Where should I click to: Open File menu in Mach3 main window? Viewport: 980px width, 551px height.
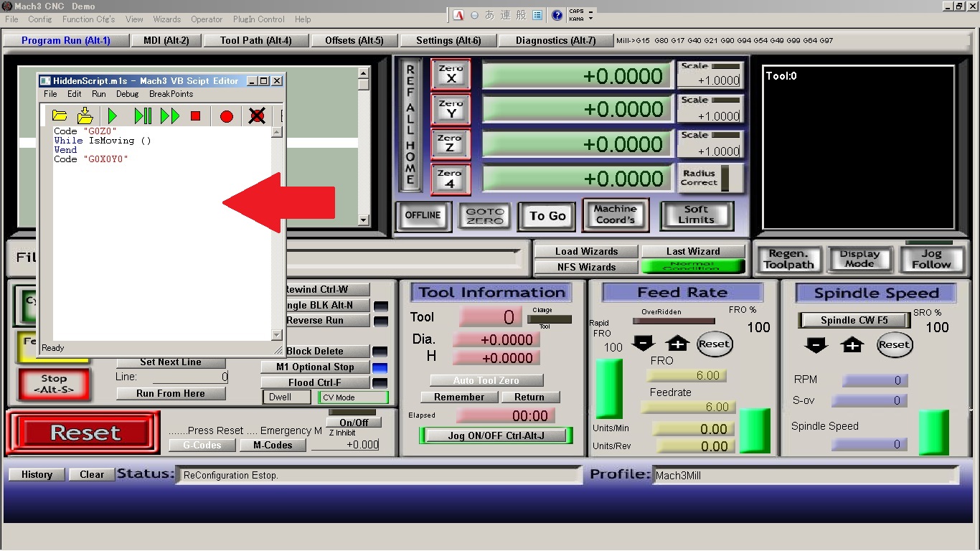pos(11,19)
